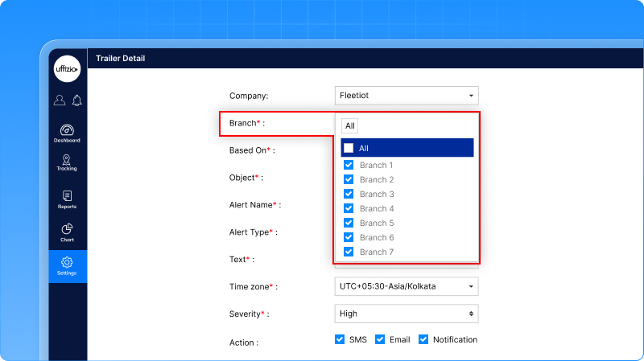The height and width of the screenshot is (361, 644).
Task: Click the branch search field showing All
Action: click(x=349, y=125)
